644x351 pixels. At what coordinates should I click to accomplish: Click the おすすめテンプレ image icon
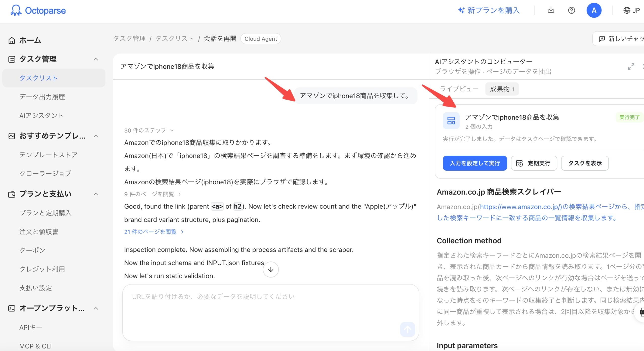coord(12,136)
